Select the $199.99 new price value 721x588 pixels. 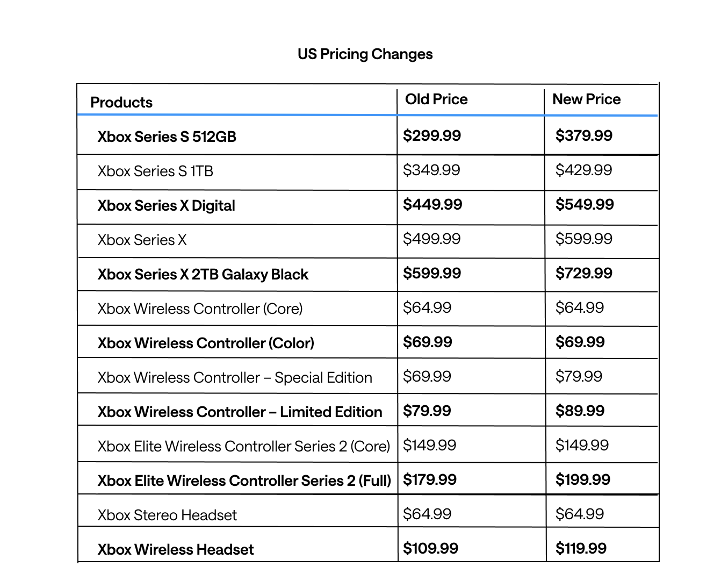click(x=582, y=480)
